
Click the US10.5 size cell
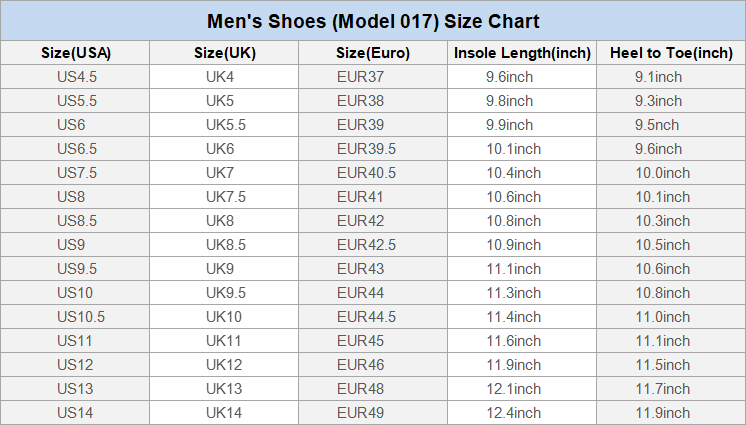[81, 317]
